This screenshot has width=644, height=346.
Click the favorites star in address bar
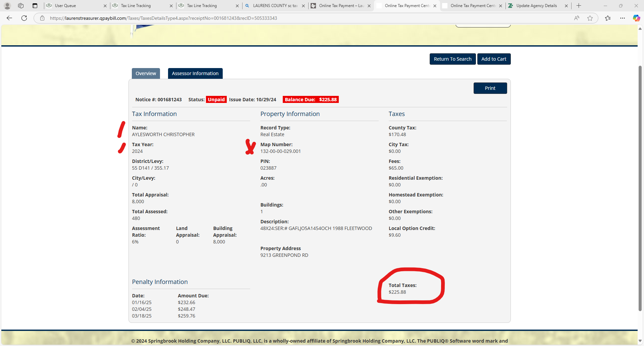coord(590,18)
